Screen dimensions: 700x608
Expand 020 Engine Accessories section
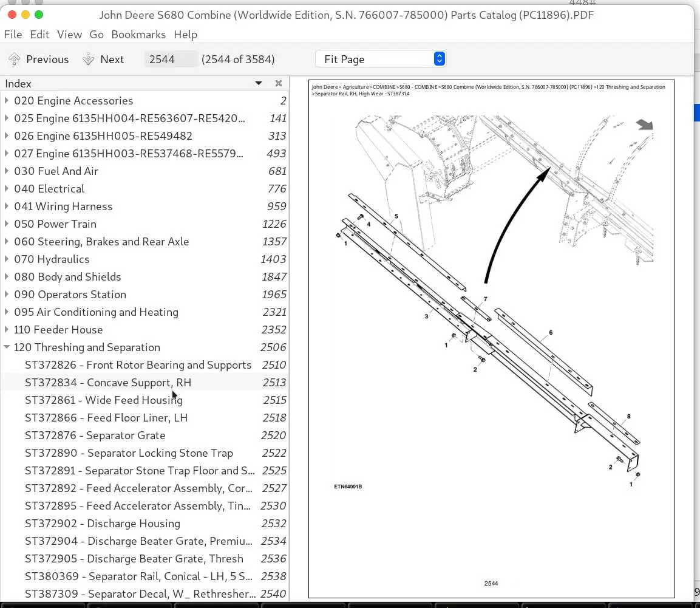(6, 100)
